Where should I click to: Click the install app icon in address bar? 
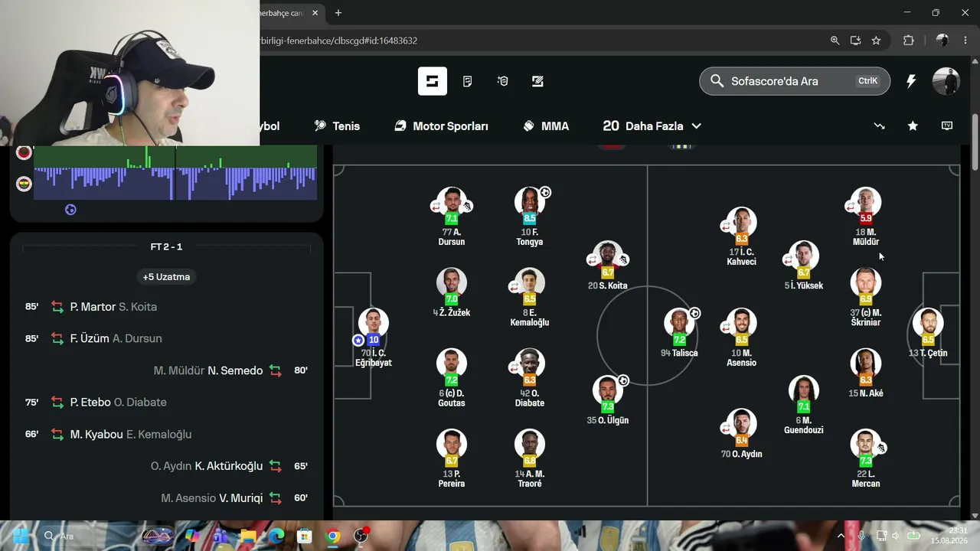pyautogui.click(x=856, y=41)
